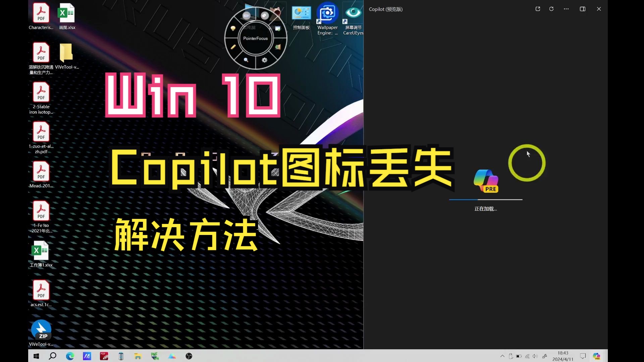This screenshot has width=644, height=362.
Task: Launch Microsoft Edge from taskbar
Action: 70,356
